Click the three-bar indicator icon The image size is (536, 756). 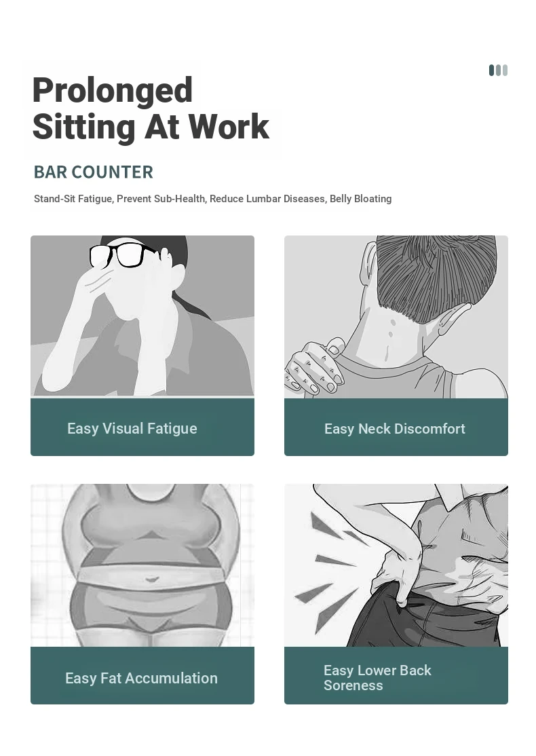pyautogui.click(x=498, y=71)
